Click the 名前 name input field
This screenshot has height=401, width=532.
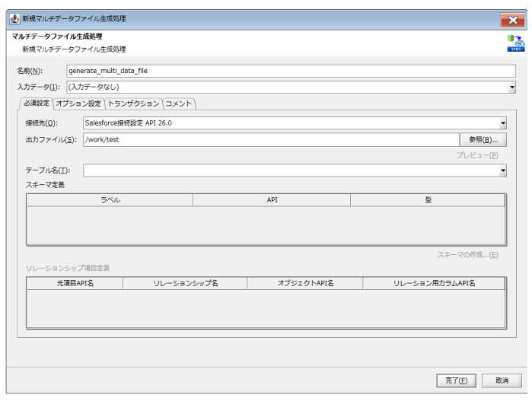290,71
